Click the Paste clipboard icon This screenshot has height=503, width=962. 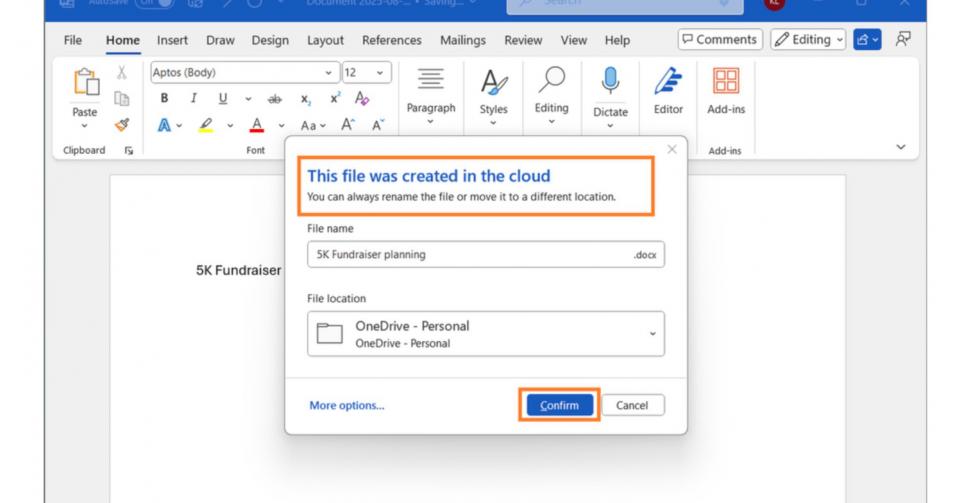(x=86, y=82)
